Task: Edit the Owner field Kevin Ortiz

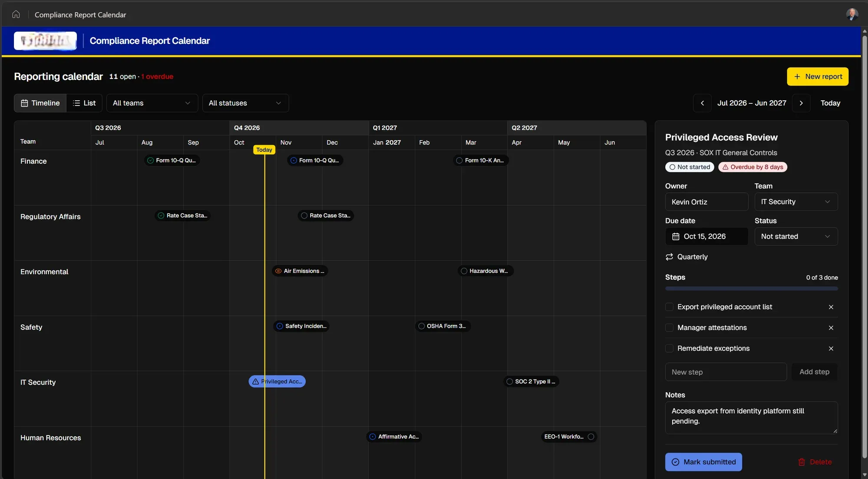Action: coord(706,202)
